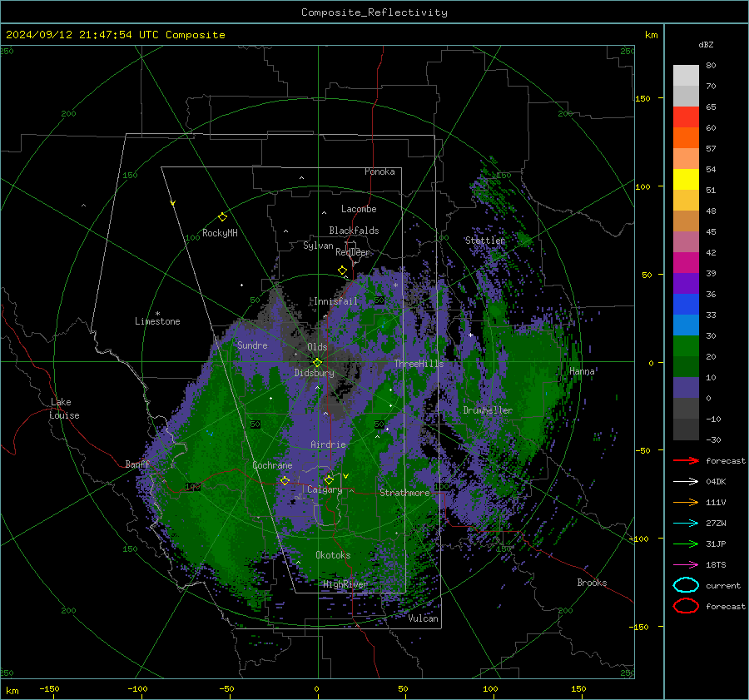Click the Blackfalds town label

(x=354, y=231)
